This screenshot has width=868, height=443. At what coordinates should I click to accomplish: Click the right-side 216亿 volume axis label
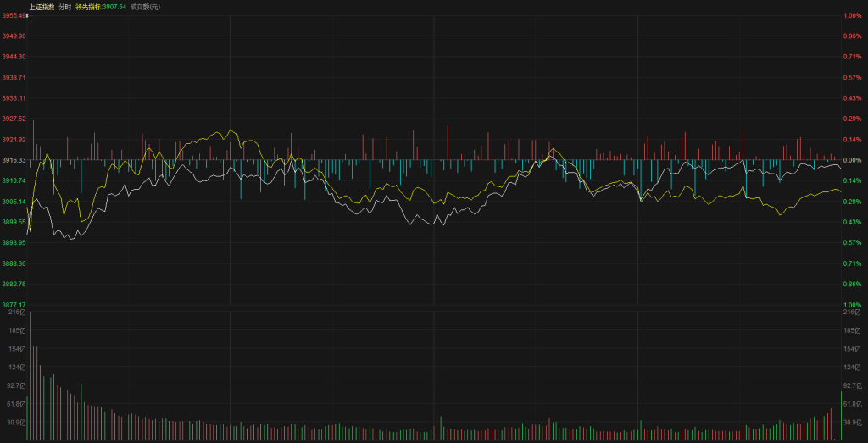click(852, 313)
